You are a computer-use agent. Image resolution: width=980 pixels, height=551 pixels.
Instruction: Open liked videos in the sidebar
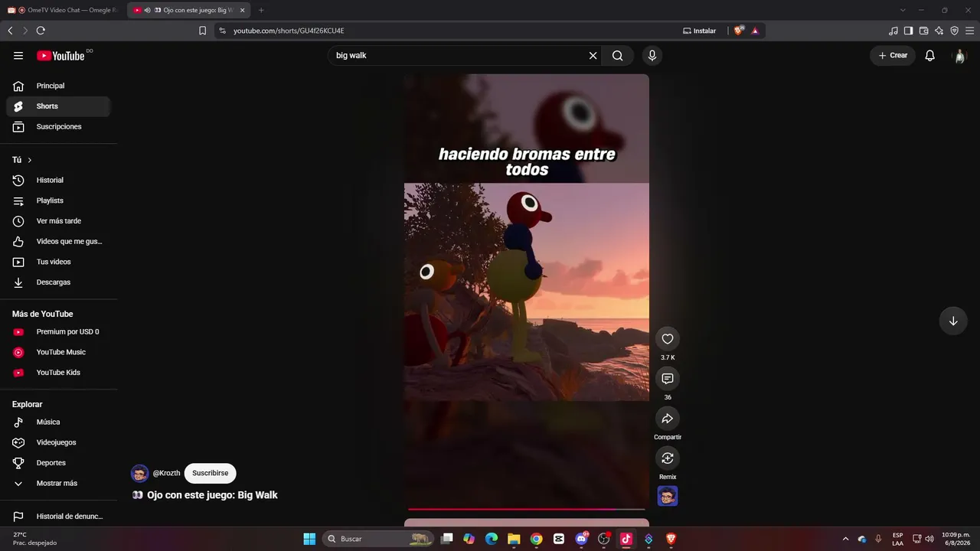[58, 242]
